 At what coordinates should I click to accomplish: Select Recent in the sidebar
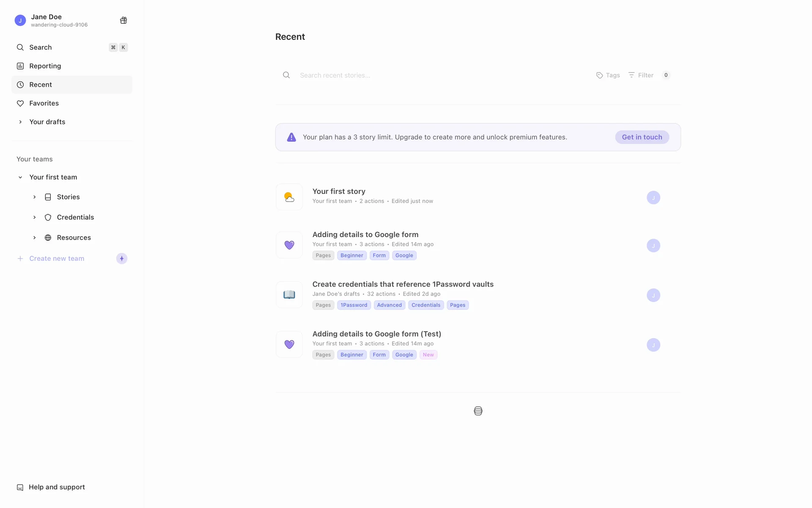pos(41,85)
